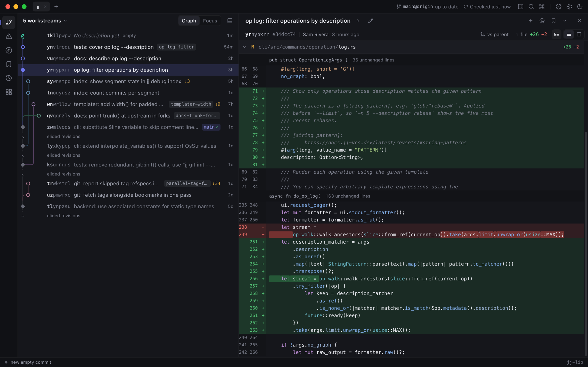
Task: Click the @ edit-revision icon
Action: tap(542, 21)
